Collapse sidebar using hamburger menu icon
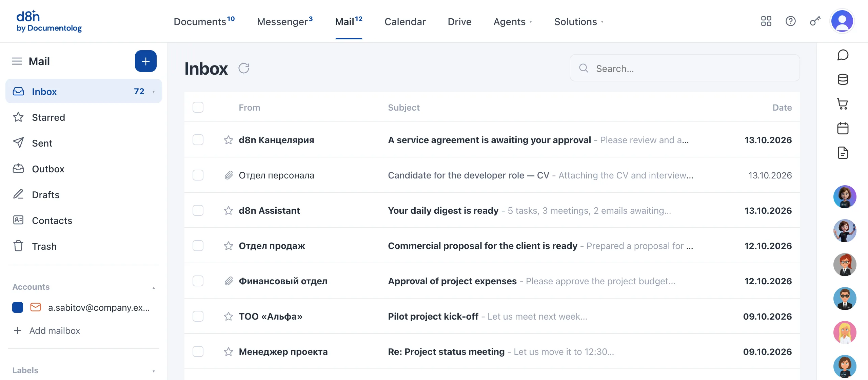 tap(17, 61)
